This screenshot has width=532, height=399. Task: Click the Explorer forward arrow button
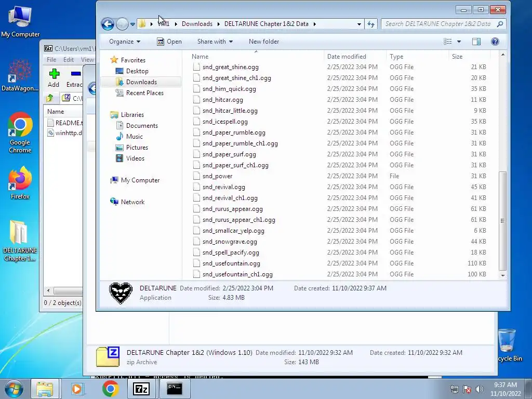pos(122,24)
